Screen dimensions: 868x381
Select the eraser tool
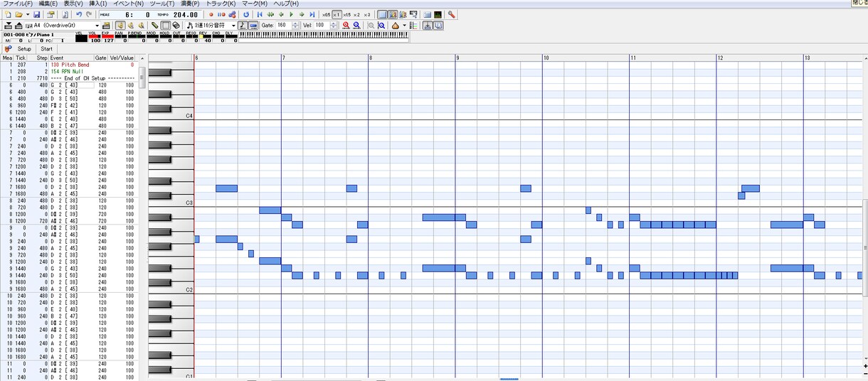point(176,25)
